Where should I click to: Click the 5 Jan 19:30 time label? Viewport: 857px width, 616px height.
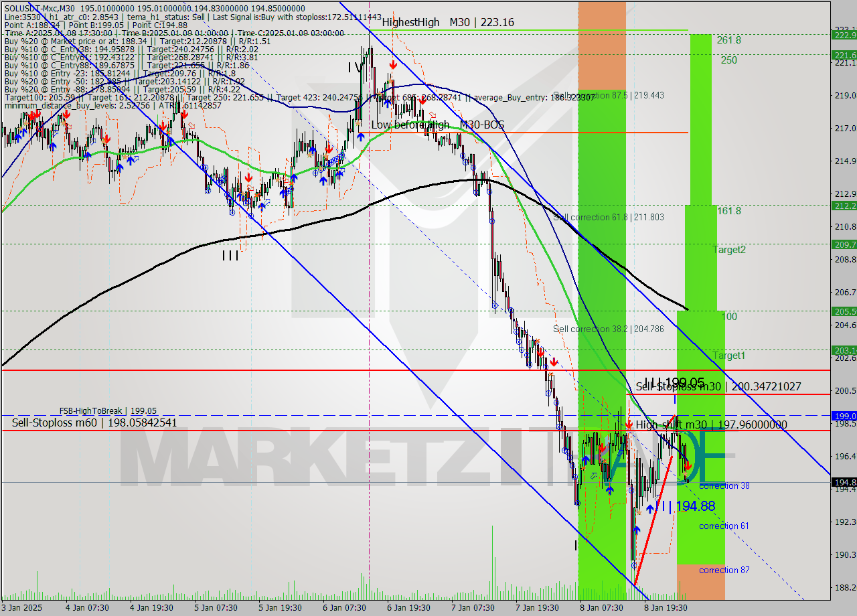[x=280, y=608]
